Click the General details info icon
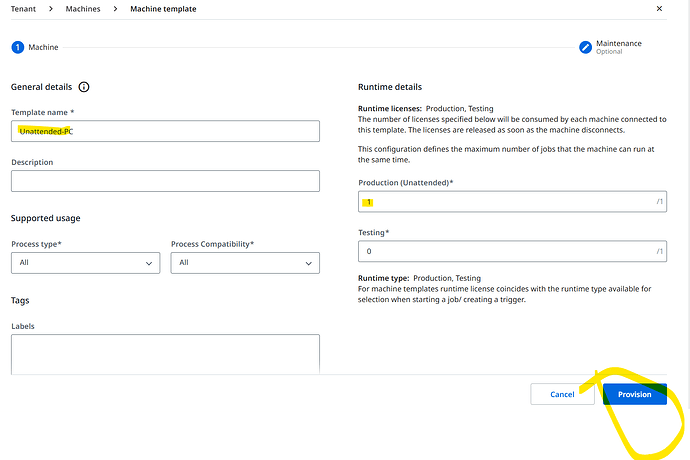This screenshot has width=690, height=460. point(84,87)
